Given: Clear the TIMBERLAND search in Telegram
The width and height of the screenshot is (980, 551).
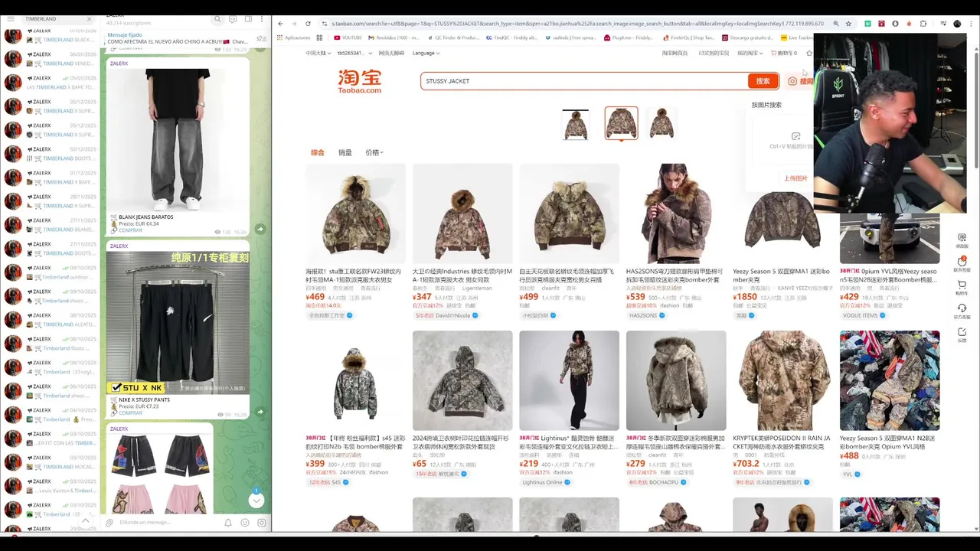Looking at the screenshot, I should pos(89,18).
